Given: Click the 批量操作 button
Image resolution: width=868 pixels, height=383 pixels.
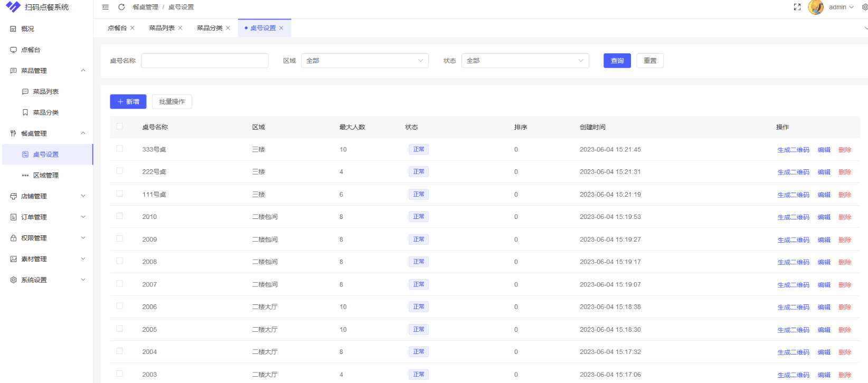Looking at the screenshot, I should 172,102.
